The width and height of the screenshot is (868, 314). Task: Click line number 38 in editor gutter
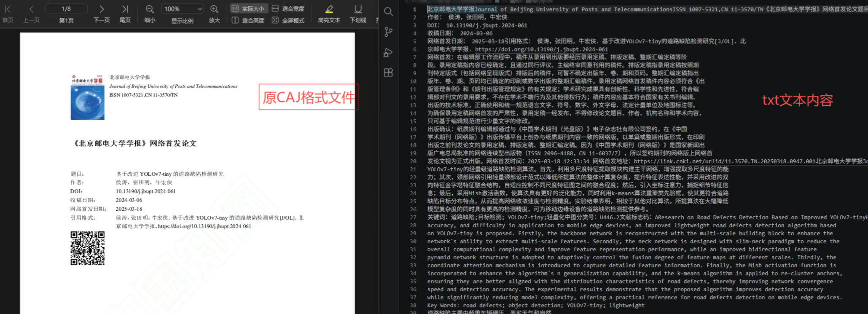pos(413,306)
